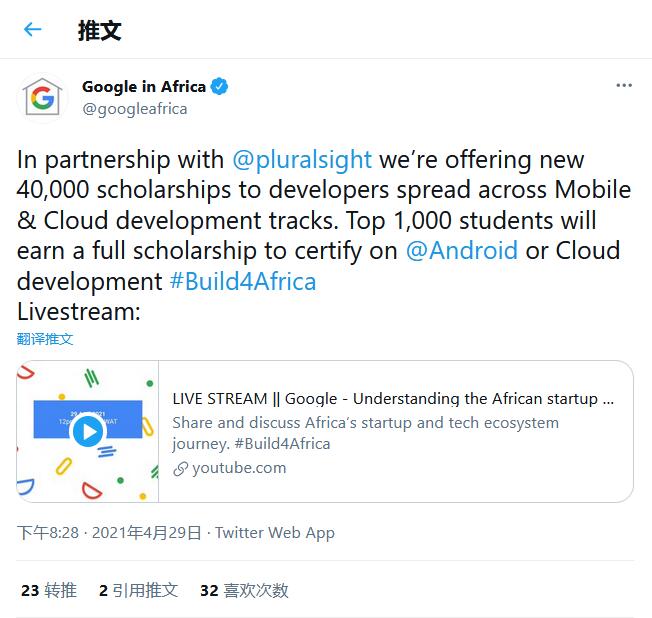The height and width of the screenshot is (618, 652).
Task: Open the tweet more options menu
Action: coord(624,86)
